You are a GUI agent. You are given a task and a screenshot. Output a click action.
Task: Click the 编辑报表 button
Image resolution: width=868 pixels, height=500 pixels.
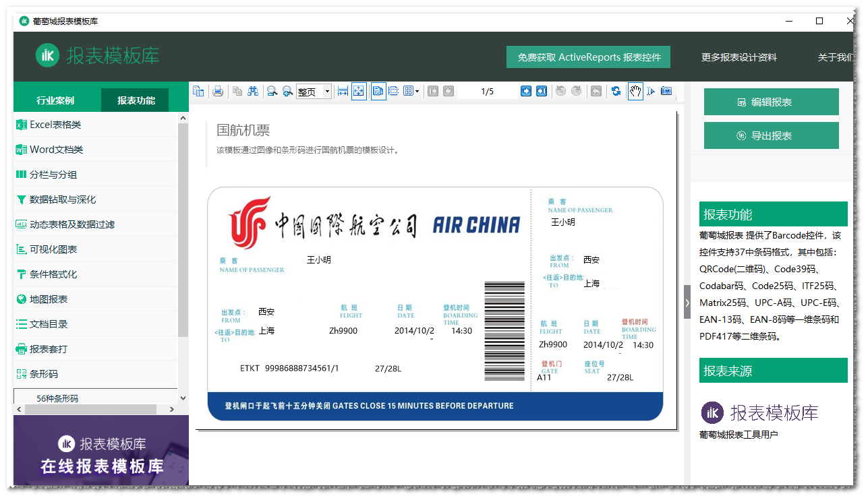pos(772,102)
